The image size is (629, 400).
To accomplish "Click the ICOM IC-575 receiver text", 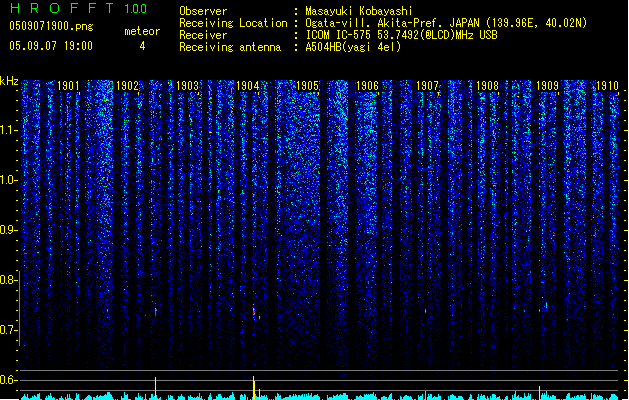I will 401,35.
